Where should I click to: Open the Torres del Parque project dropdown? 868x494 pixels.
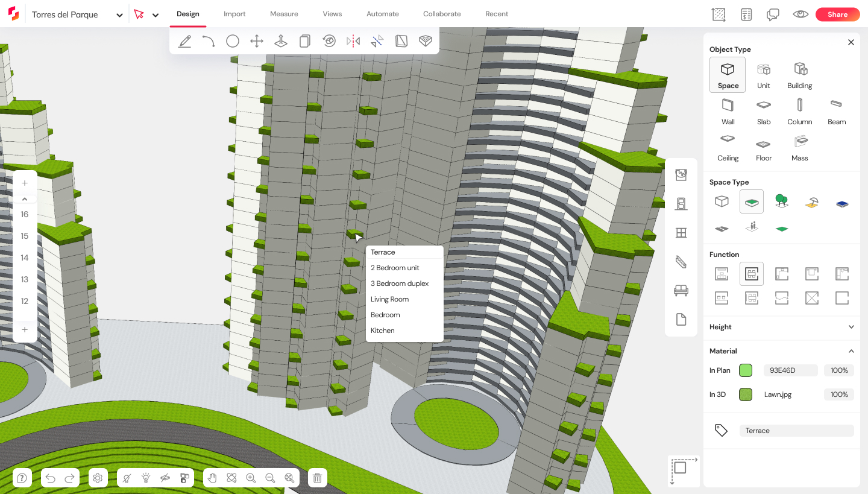[x=119, y=14]
